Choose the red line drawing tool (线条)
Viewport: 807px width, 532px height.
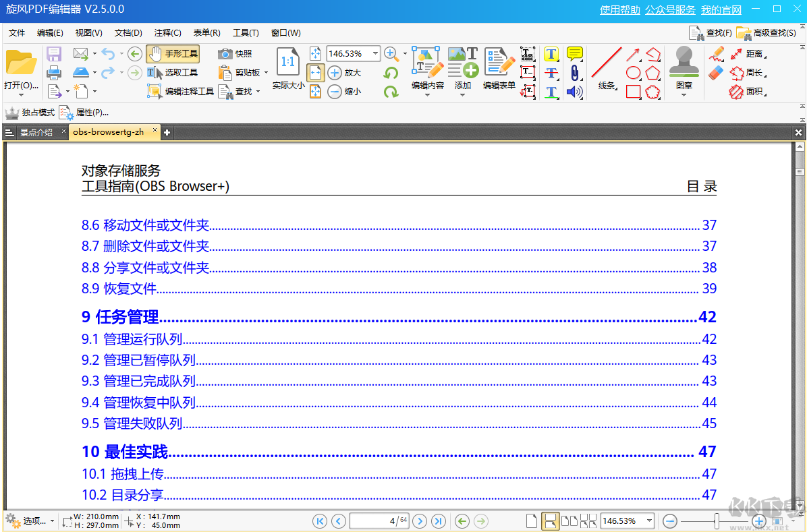(606, 63)
